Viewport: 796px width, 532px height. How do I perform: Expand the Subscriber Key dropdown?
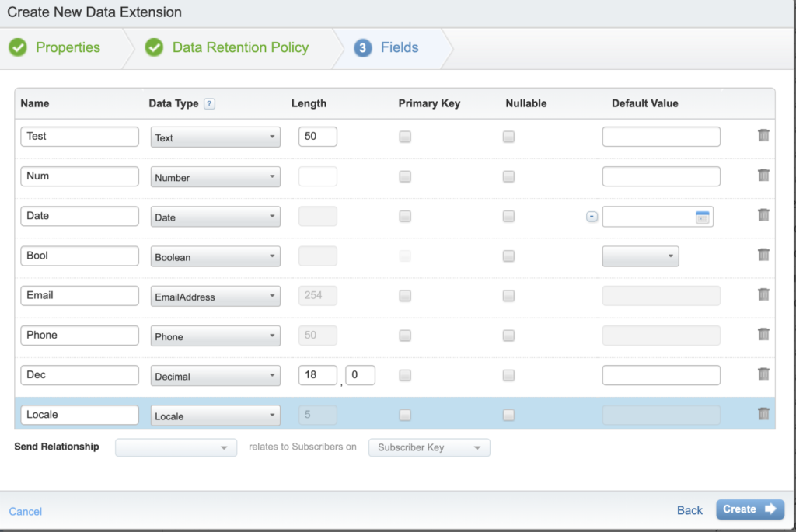[429, 447]
